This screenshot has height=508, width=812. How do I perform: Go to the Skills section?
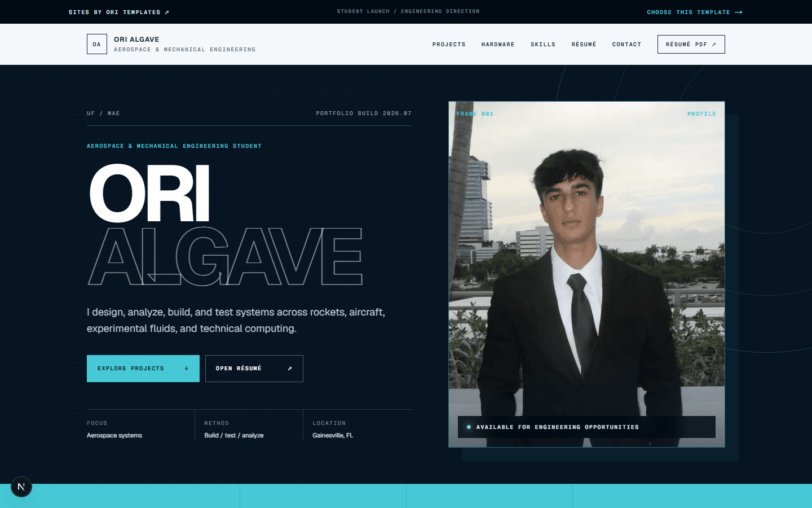click(543, 44)
